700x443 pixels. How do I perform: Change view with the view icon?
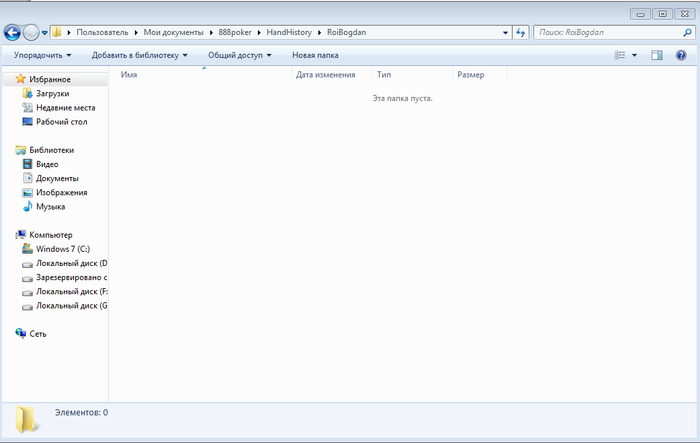620,55
